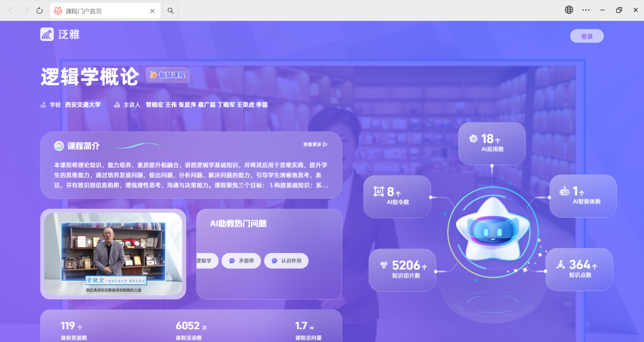Click the 智慧课程 badge
The width and height of the screenshot is (644, 342).
(x=167, y=75)
